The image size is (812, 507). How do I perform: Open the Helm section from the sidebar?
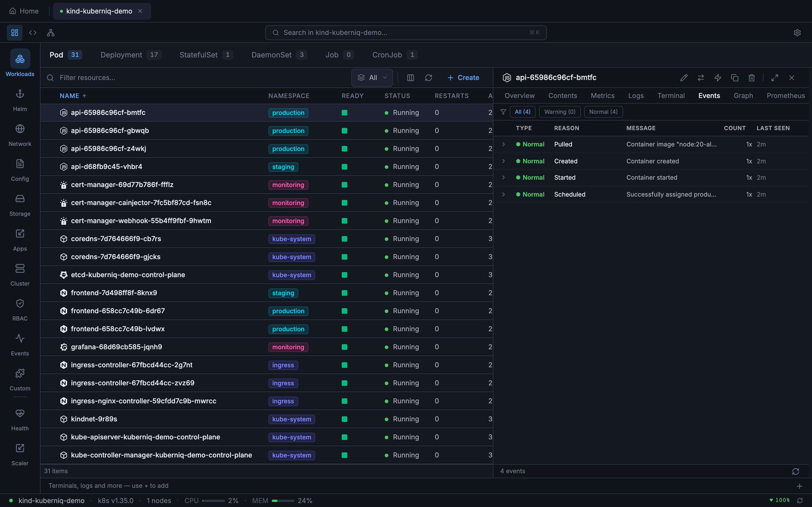pyautogui.click(x=20, y=100)
